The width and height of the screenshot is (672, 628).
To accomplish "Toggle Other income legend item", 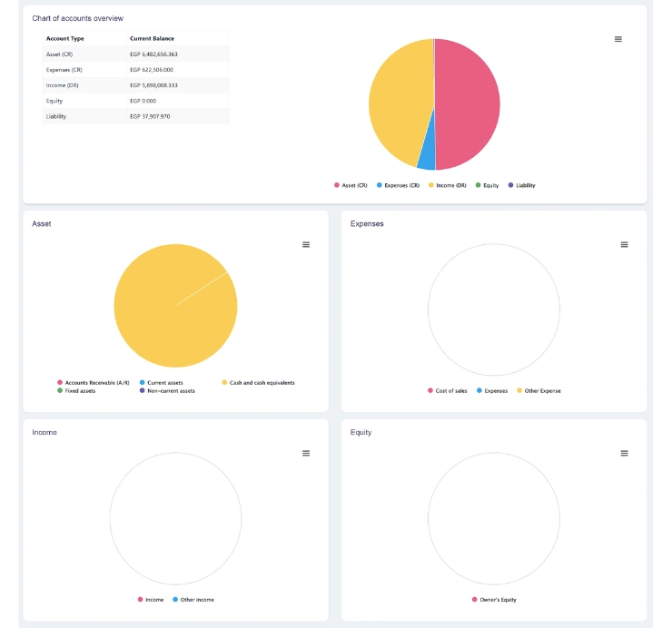I will click(x=196, y=600).
